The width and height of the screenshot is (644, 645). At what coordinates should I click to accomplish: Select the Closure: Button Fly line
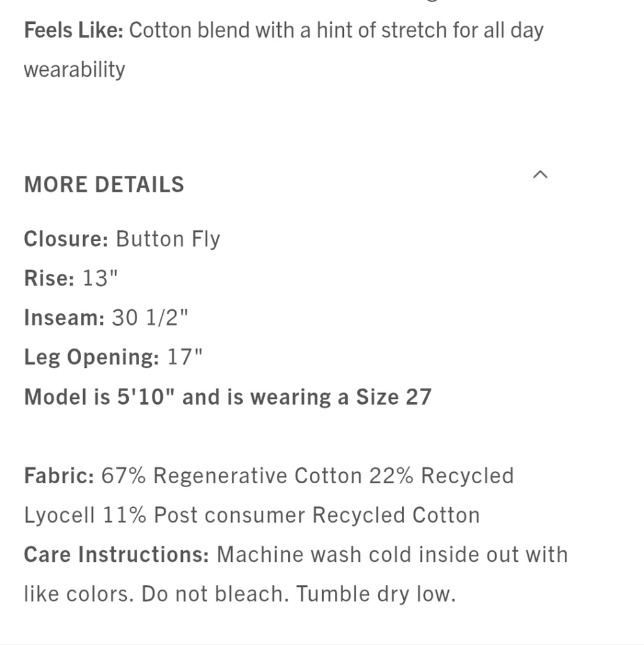pyautogui.click(x=122, y=239)
